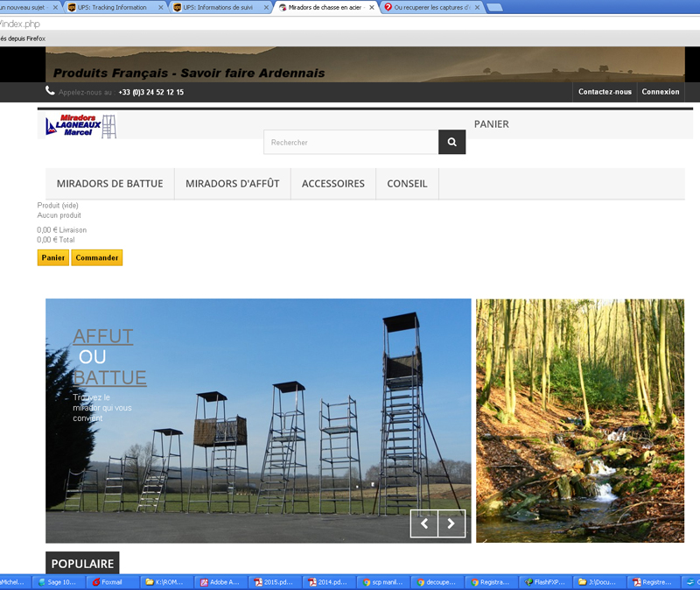Viewport: 700px width, 590px height.
Task: Close the Miradors de chasse tab
Action: pos(371,7)
